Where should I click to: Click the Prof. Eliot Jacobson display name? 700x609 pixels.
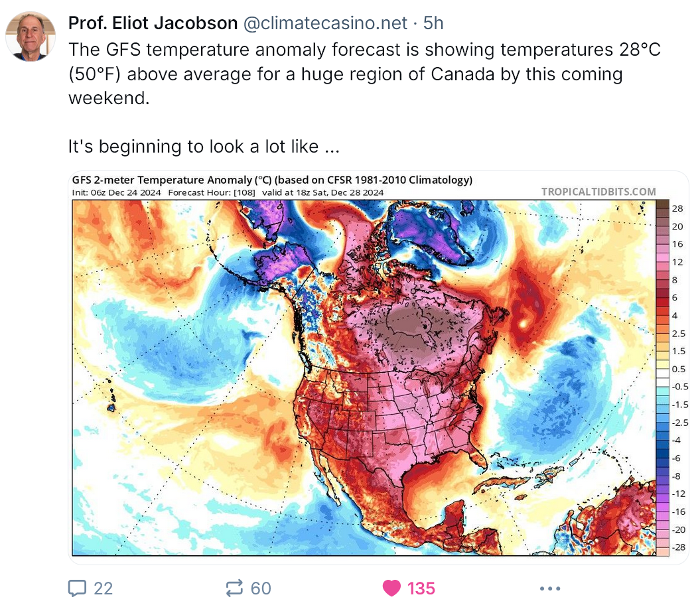pos(153,23)
